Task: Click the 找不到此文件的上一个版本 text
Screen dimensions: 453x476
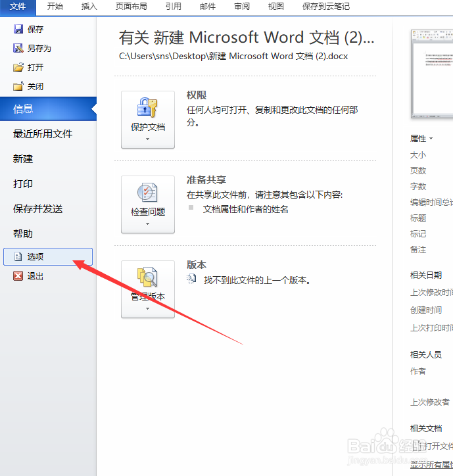Action: pos(258,280)
